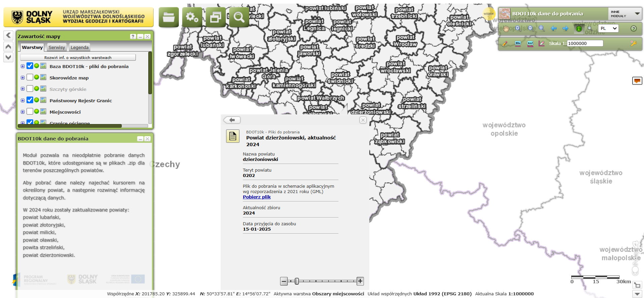Enable the Skorowidze map layer checkbox
The height and width of the screenshot is (298, 644).
pyautogui.click(x=30, y=77)
